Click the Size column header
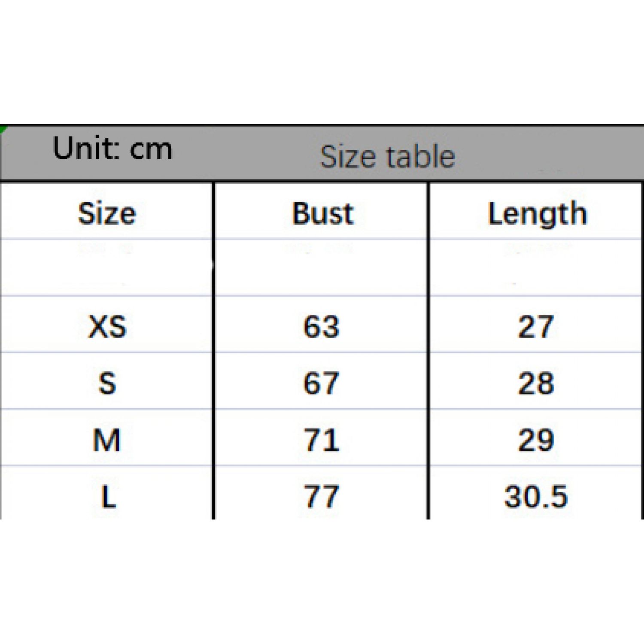 [107, 213]
